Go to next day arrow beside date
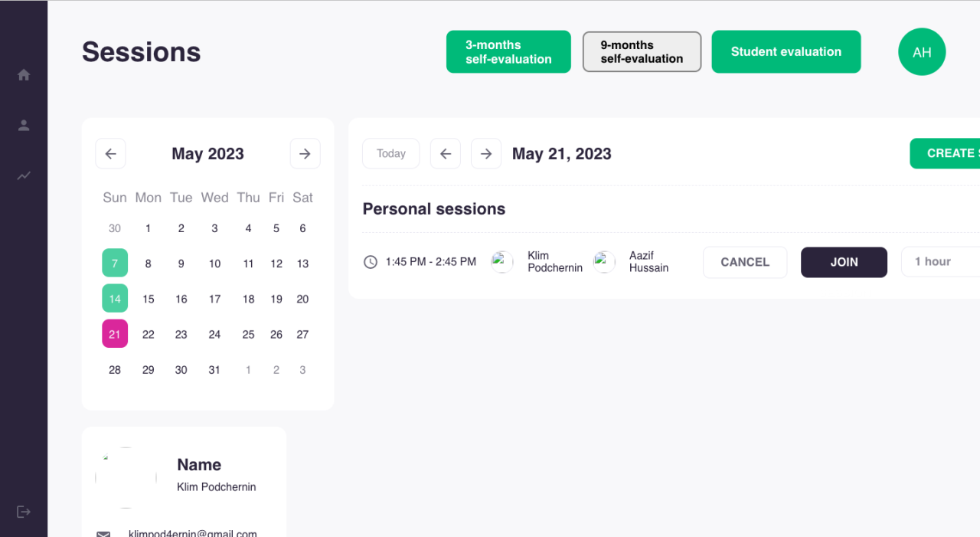The height and width of the screenshot is (537, 980). click(486, 154)
